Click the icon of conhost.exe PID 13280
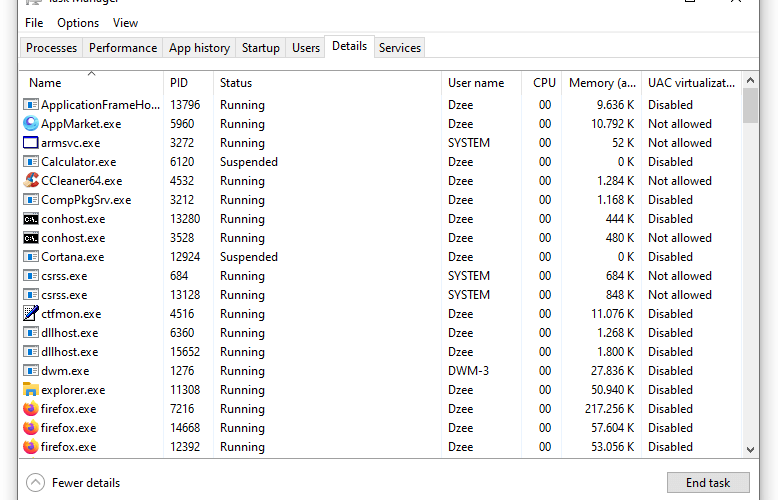The width and height of the screenshot is (779, 500). (x=31, y=219)
